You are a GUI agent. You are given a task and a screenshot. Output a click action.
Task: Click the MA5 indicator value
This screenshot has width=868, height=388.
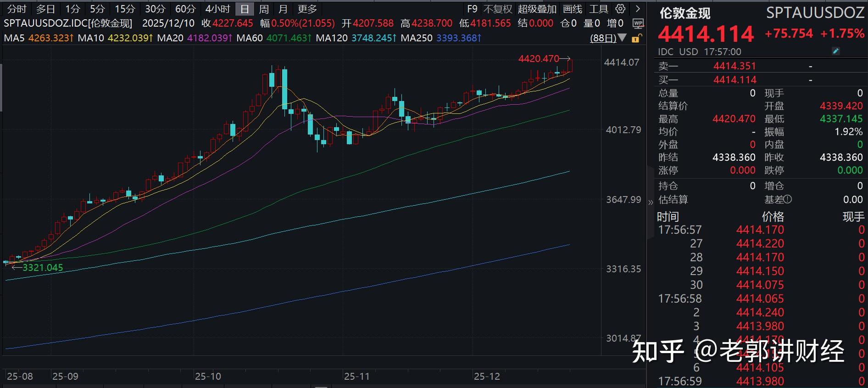click(51, 38)
